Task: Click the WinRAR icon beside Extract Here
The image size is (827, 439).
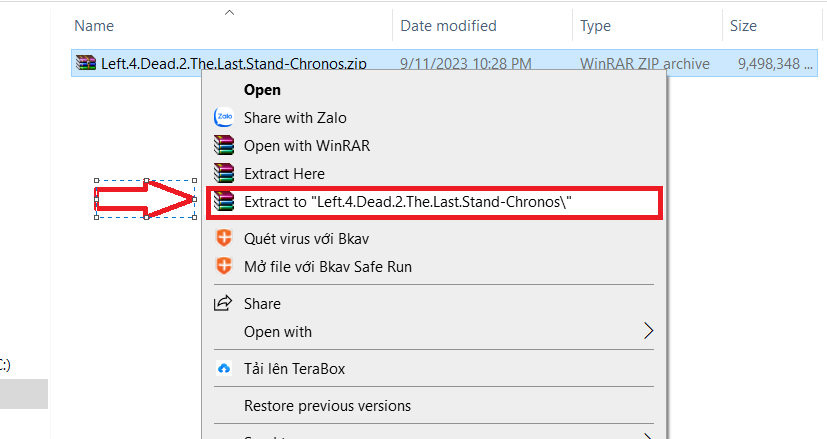Action: [x=224, y=173]
